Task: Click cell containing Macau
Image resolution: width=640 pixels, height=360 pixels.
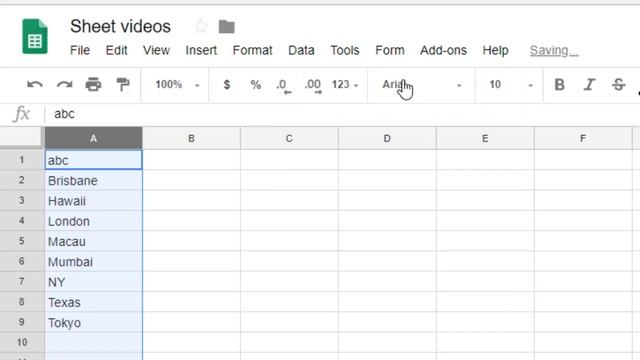Action: (93, 241)
